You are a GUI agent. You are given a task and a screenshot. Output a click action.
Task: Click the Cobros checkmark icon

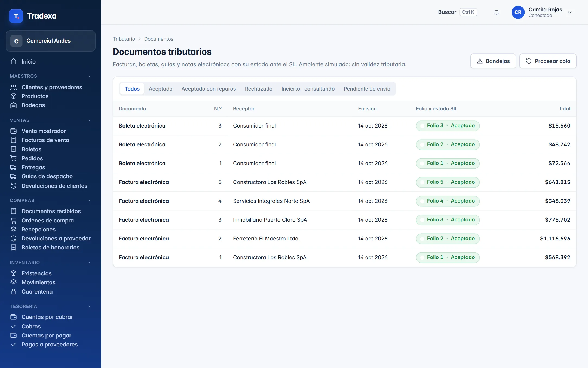(13, 326)
